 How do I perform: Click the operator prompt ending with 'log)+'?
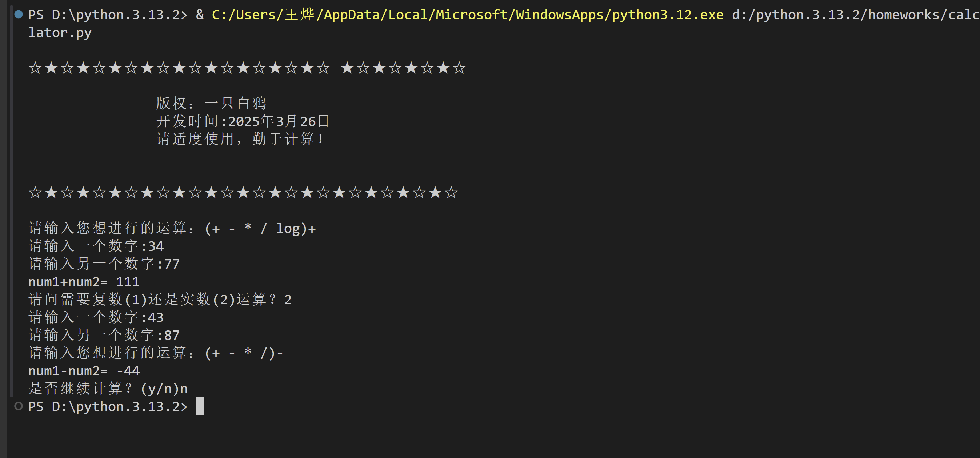[x=172, y=228]
